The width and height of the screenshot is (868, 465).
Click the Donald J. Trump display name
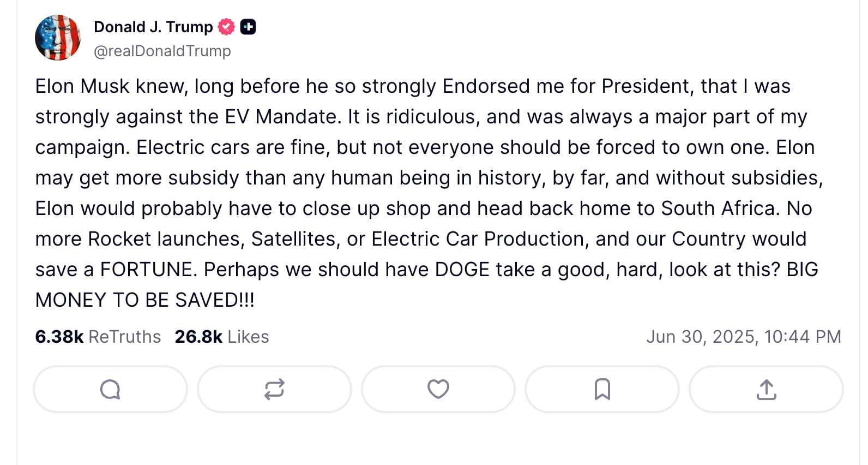coord(153,26)
